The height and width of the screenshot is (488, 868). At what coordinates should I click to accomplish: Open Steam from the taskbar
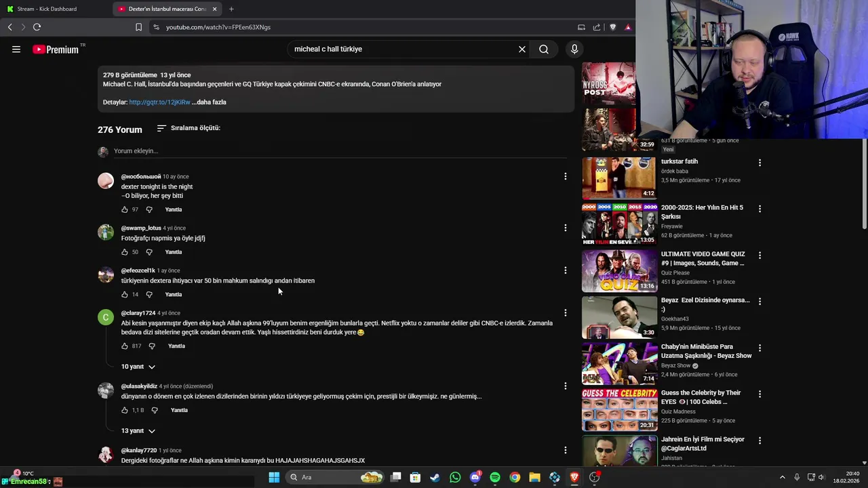pos(435,477)
